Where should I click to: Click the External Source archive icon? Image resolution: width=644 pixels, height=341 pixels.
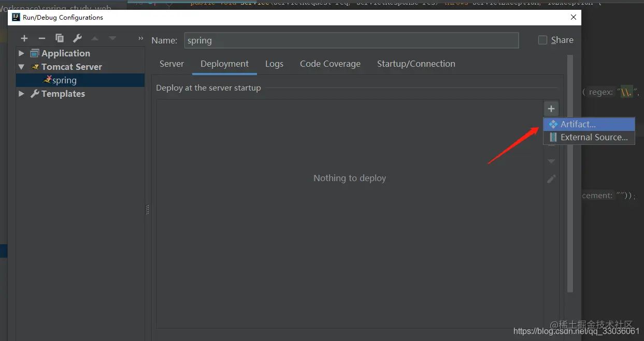coord(553,137)
